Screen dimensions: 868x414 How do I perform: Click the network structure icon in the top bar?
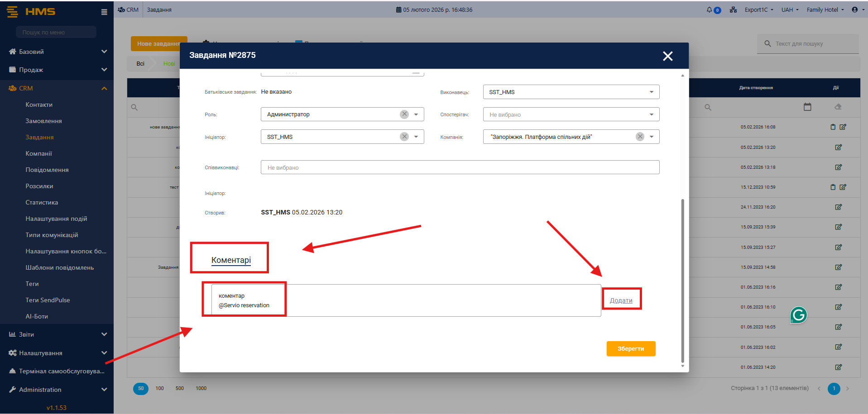(733, 10)
